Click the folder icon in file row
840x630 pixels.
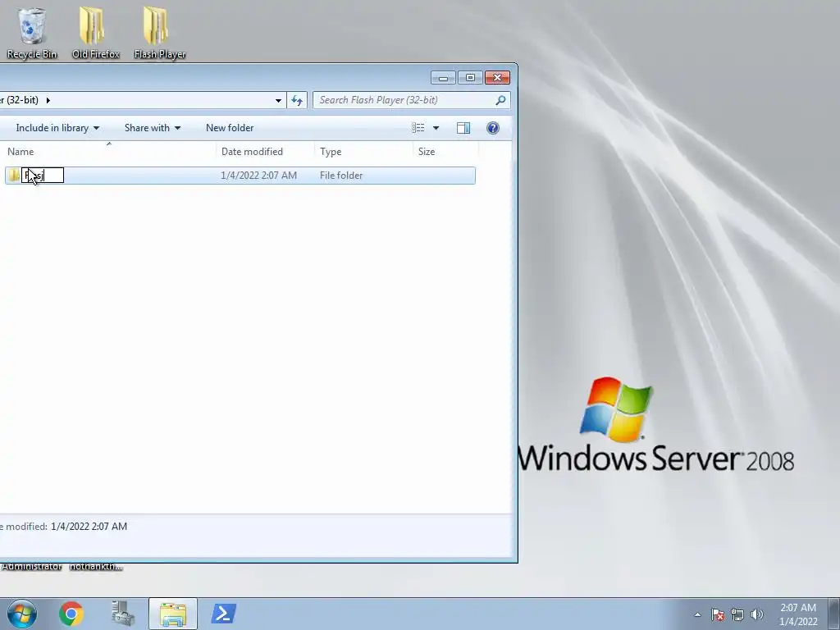tap(14, 176)
